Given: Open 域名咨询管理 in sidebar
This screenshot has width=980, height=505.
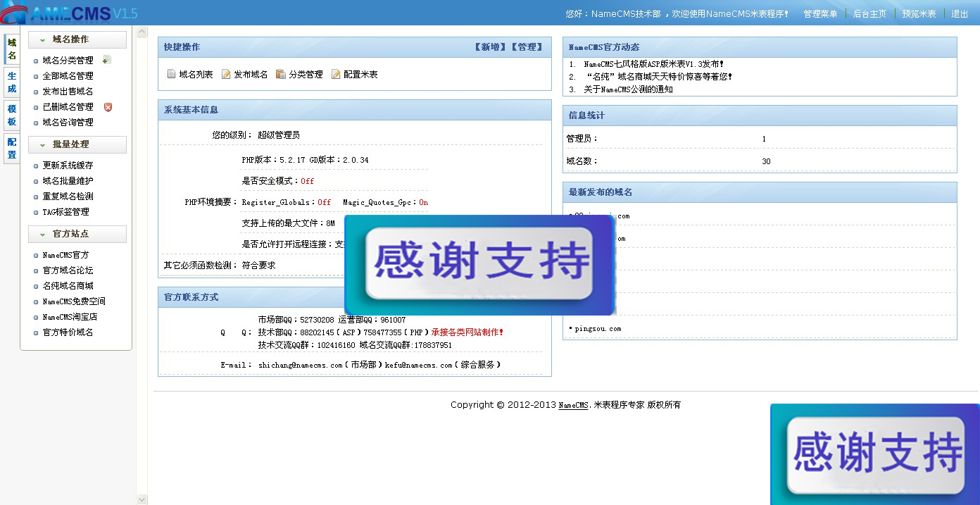Looking at the screenshot, I should (x=68, y=123).
